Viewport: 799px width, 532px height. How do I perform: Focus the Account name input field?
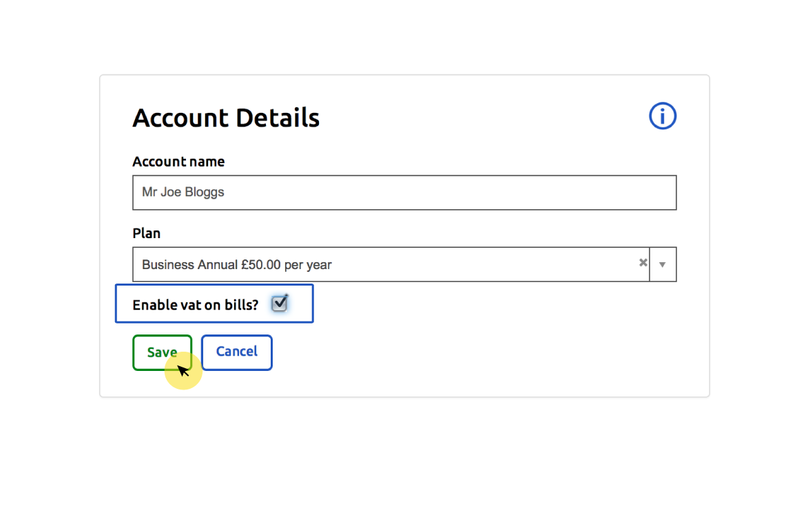(x=404, y=193)
